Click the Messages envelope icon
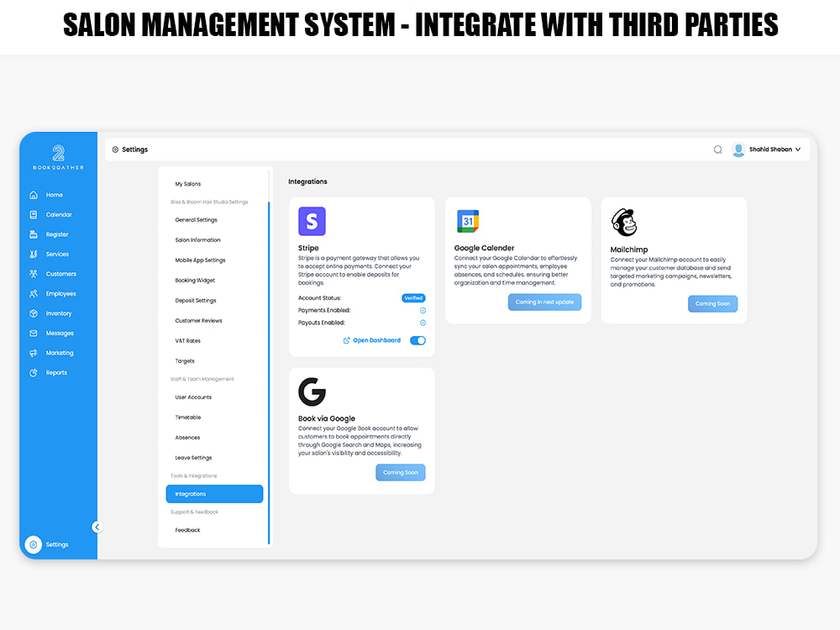Screen dimensions: 840x630 pos(34,333)
